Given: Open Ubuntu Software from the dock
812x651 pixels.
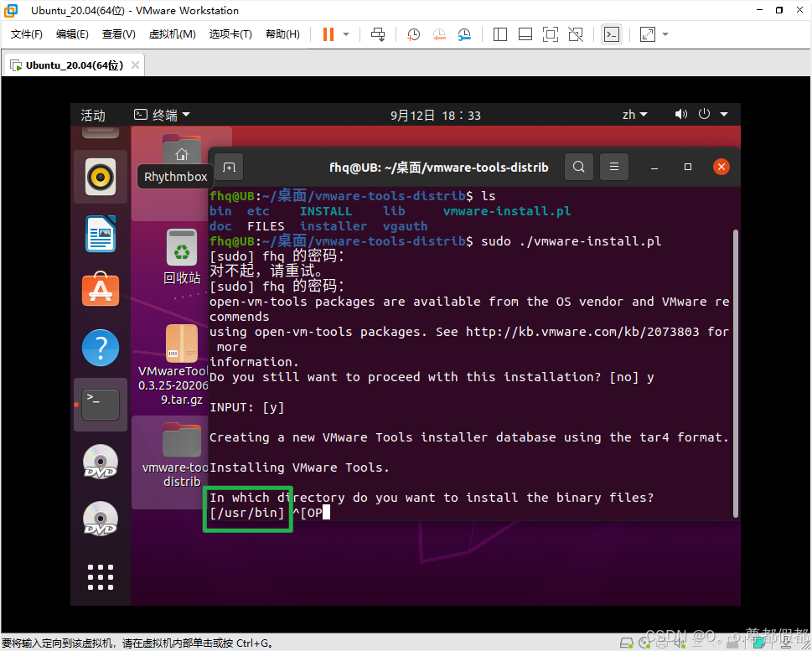Looking at the screenshot, I should [101, 289].
